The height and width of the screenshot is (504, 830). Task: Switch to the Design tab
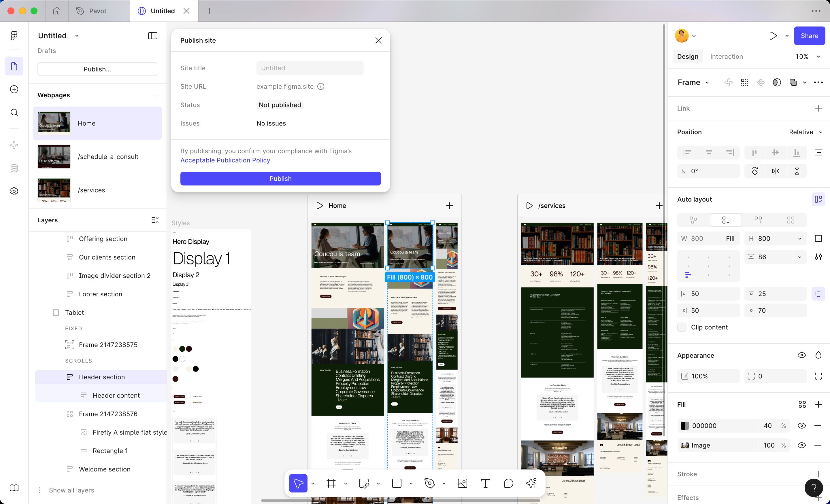point(688,56)
